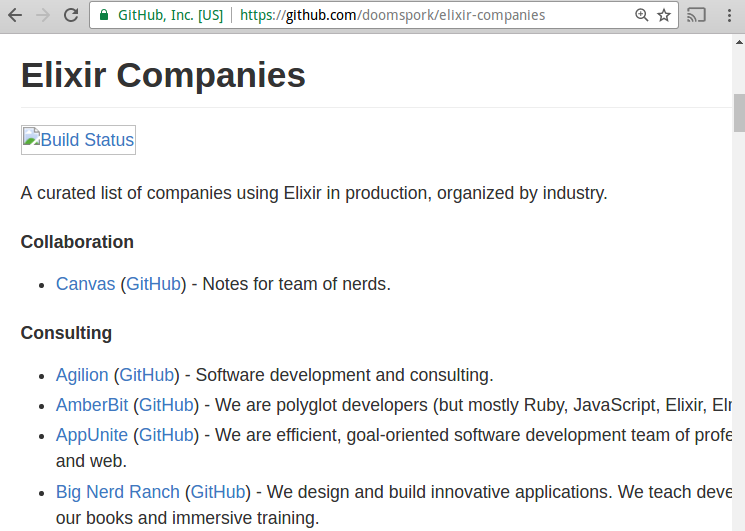745x531 pixels.
Task: Click the browser forward arrow
Action: point(43,15)
